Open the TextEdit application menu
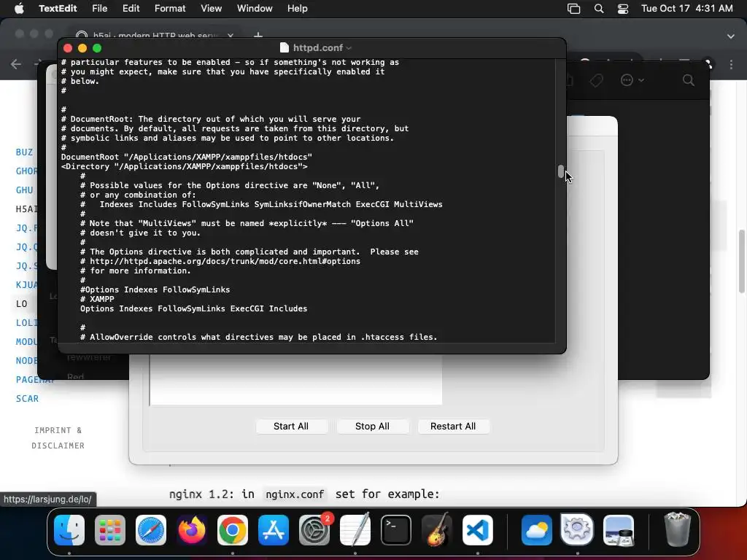 [x=58, y=9]
